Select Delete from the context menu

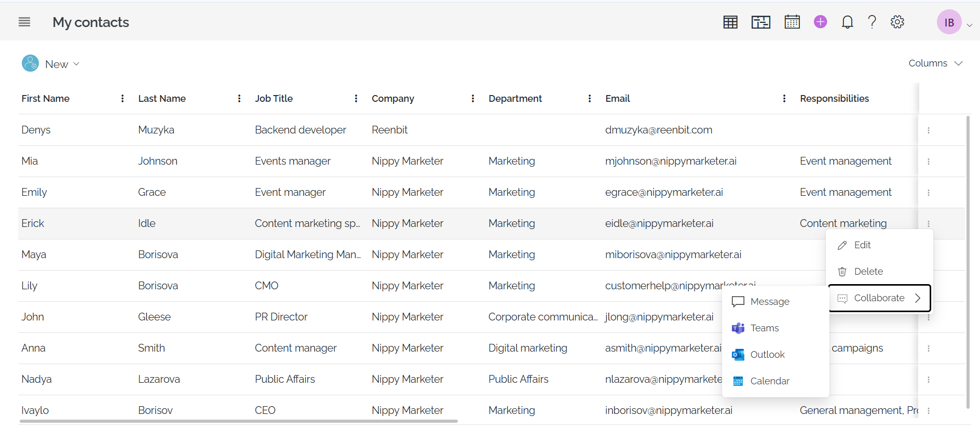click(x=868, y=272)
